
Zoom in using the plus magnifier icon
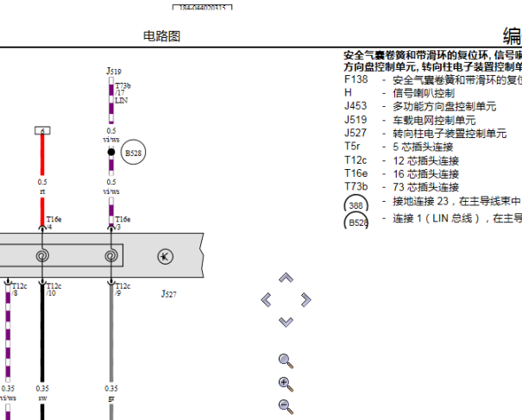tap(286, 385)
